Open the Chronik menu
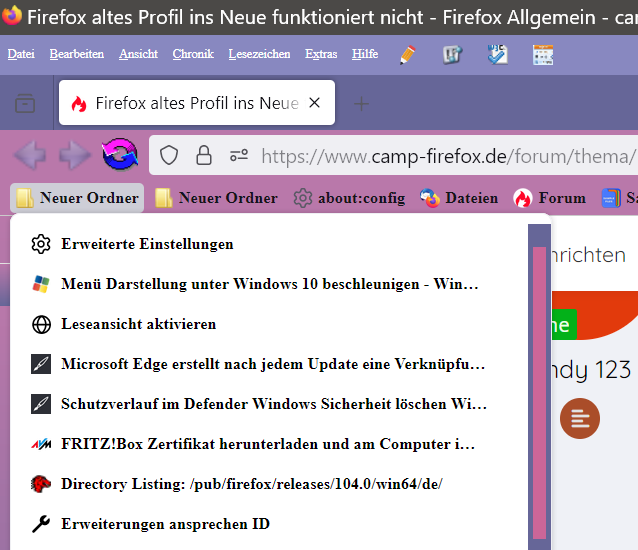The image size is (638, 550). 193,54
